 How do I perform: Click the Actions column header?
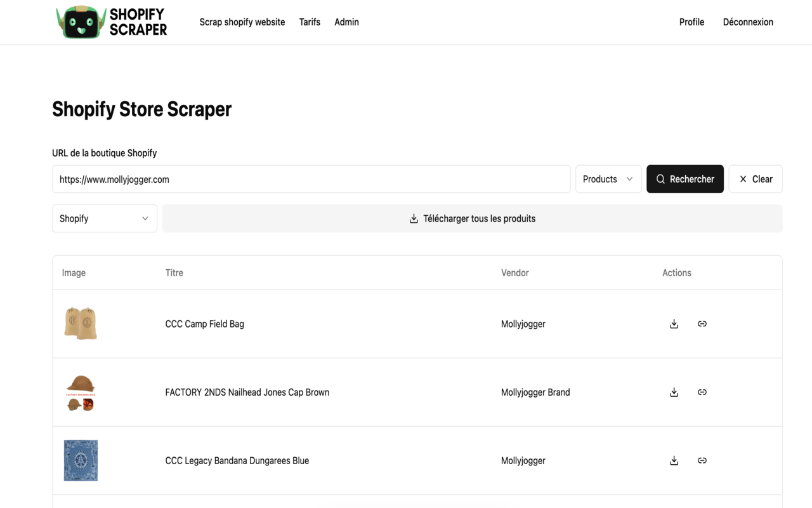pyautogui.click(x=677, y=273)
